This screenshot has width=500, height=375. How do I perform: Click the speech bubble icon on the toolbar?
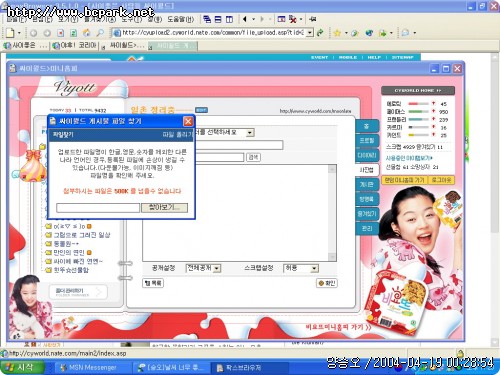[405, 33]
